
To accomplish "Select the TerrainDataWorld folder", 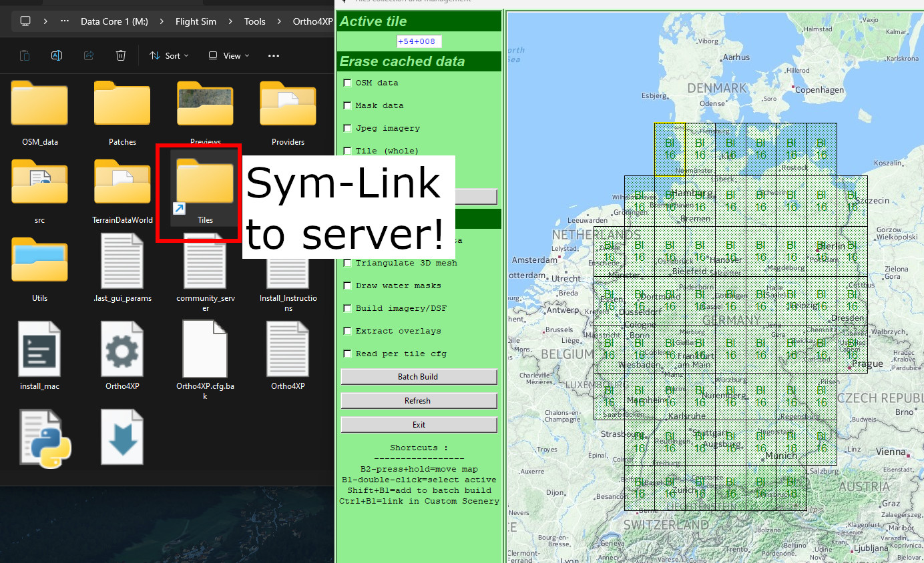I will [122, 190].
